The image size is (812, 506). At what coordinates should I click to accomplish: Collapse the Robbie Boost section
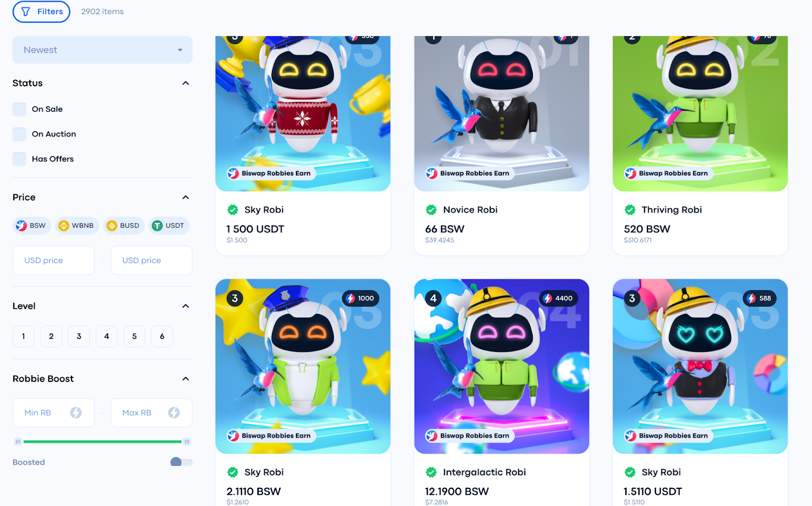pyautogui.click(x=186, y=379)
